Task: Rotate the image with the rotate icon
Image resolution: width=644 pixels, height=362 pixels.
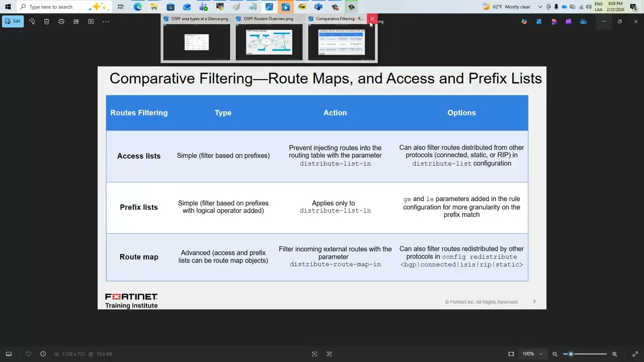Action: (32, 22)
